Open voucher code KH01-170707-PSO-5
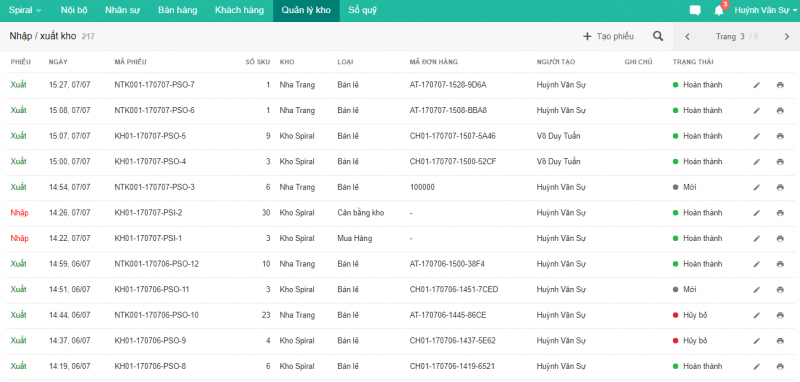The width and height of the screenshot is (800, 382). point(150,136)
